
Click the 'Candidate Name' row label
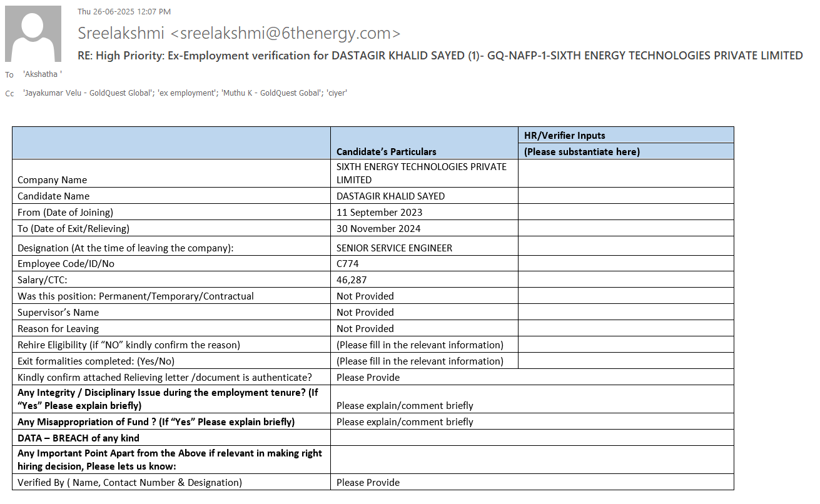pos(53,196)
